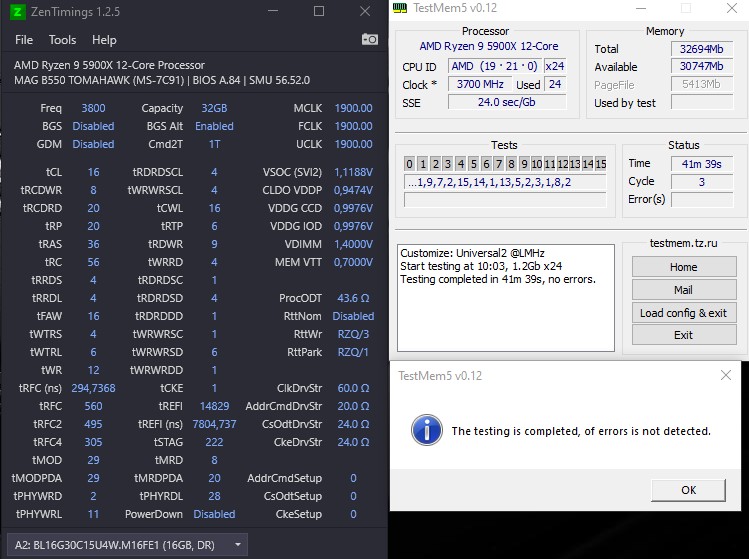This screenshot has width=749, height=559.
Task: Click the Exit button in TestMem5
Action: point(684,335)
